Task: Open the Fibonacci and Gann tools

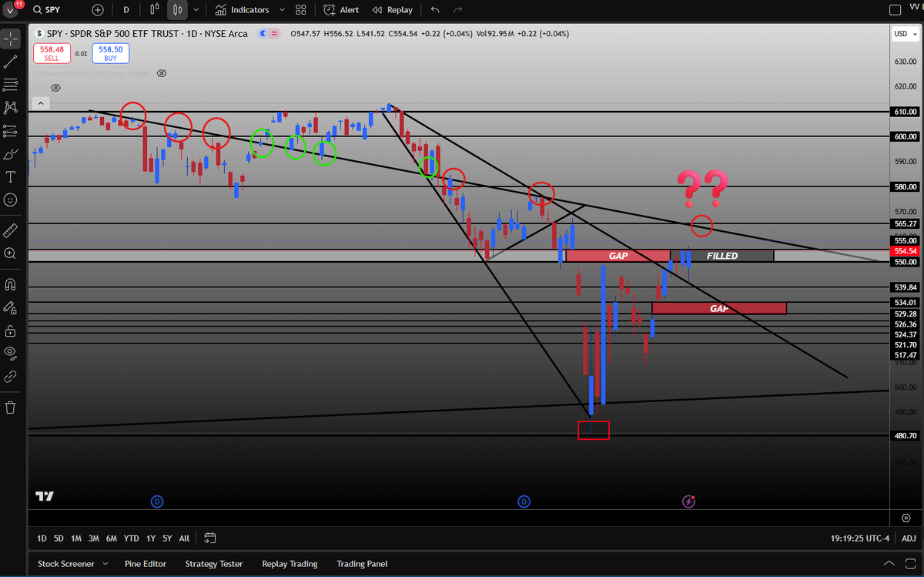Action: point(11,84)
